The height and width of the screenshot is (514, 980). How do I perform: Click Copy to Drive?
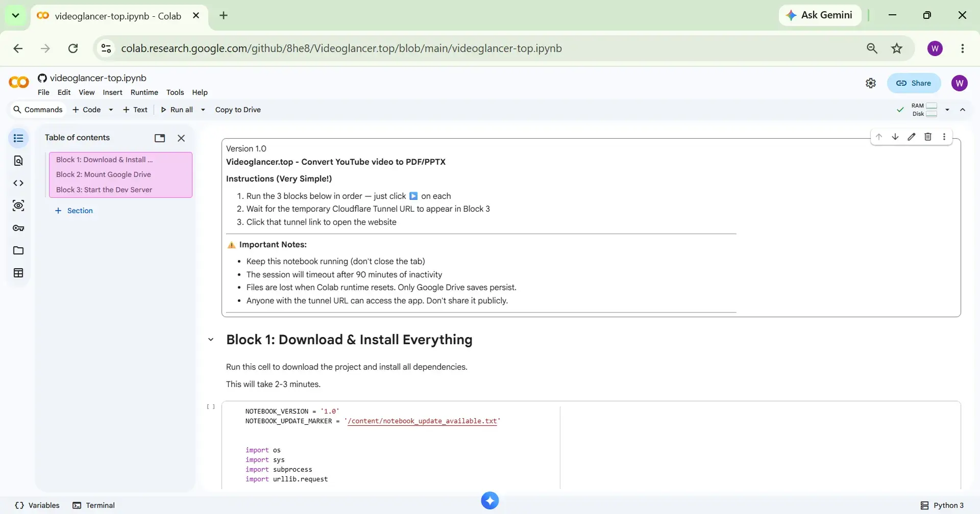(x=238, y=110)
